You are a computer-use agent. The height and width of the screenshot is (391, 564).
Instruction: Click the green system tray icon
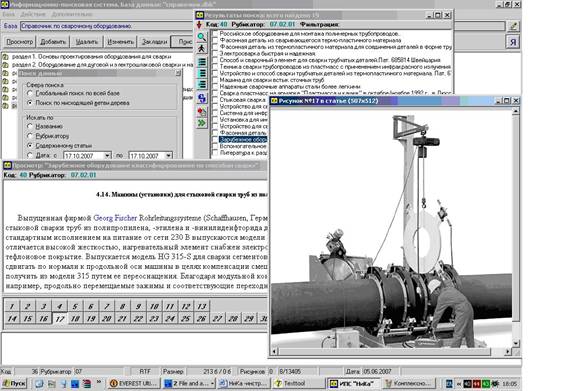point(486,383)
